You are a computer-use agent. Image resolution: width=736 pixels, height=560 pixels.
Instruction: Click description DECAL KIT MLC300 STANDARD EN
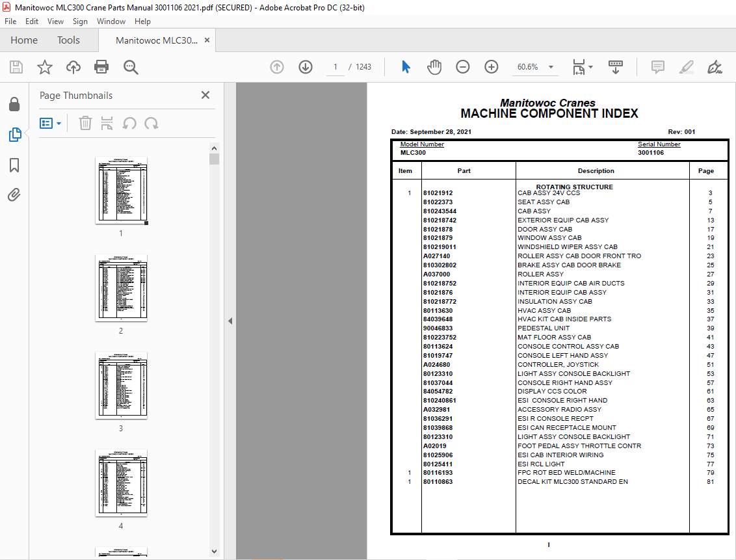coord(573,482)
